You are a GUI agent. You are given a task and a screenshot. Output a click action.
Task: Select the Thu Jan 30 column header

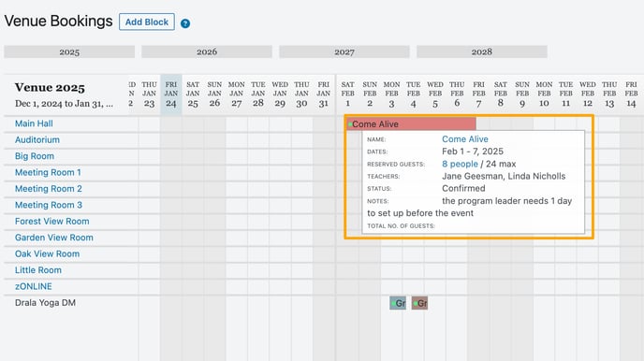pyautogui.click(x=301, y=94)
